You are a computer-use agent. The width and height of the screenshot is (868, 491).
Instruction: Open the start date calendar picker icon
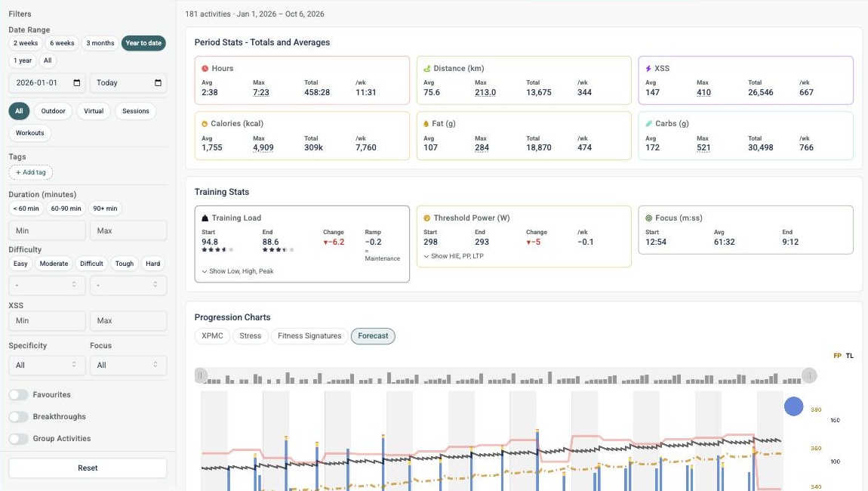click(77, 82)
